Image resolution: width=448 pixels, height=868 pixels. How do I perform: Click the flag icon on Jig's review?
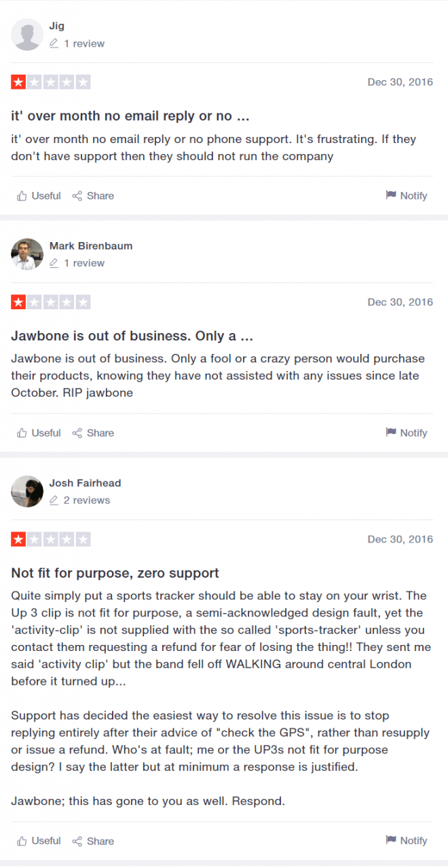(x=391, y=195)
